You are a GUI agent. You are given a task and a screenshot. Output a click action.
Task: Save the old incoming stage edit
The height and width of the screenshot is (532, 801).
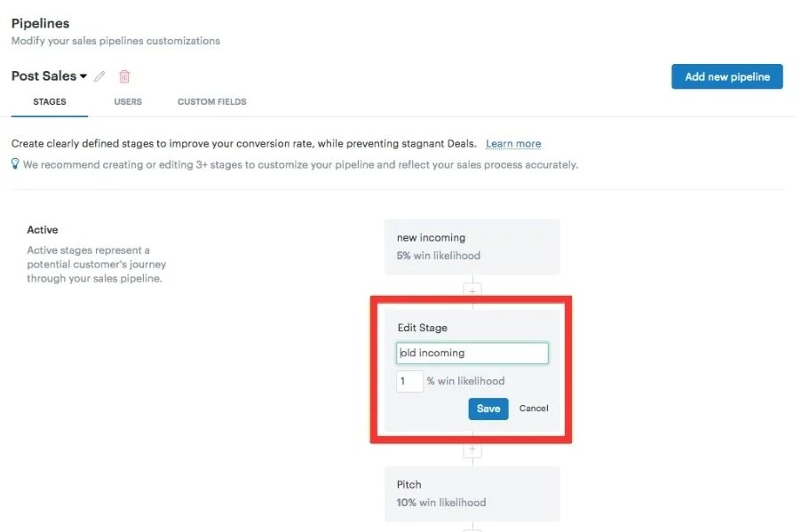point(488,409)
